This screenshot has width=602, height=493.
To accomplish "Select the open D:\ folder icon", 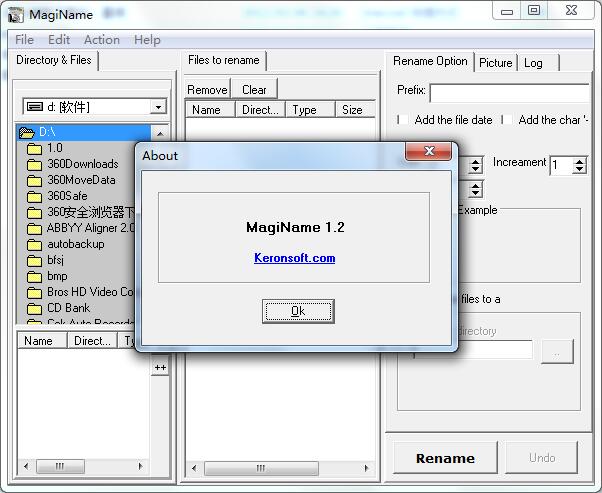I will tap(27, 132).
